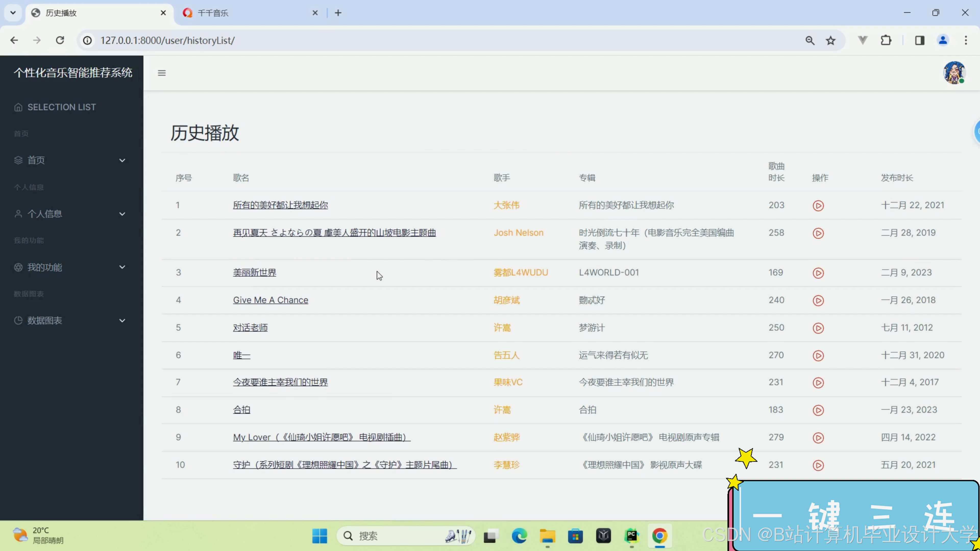Toggle the hamburger sidebar menu icon
The height and width of the screenshot is (551, 980).
[x=162, y=73]
